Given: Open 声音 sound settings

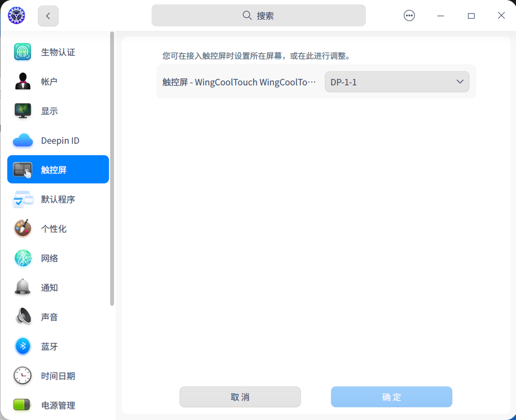Looking at the screenshot, I should coord(57,316).
